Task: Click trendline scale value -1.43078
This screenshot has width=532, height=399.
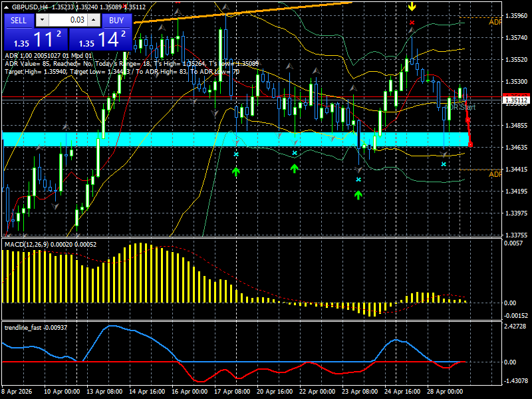Action: (516, 380)
